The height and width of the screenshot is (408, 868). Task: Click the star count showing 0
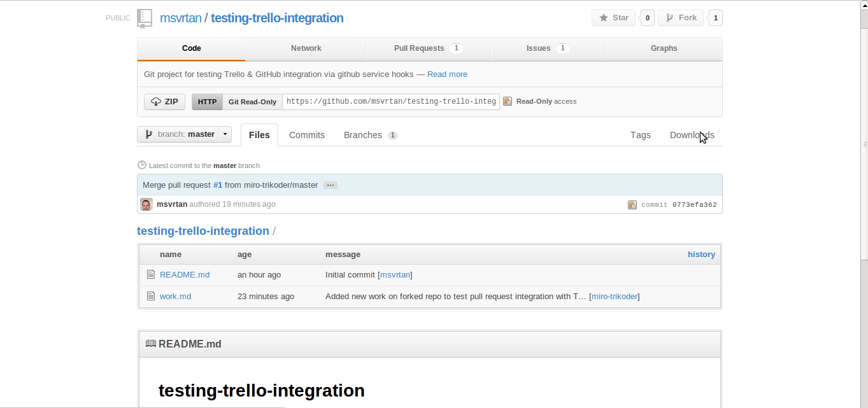point(648,18)
